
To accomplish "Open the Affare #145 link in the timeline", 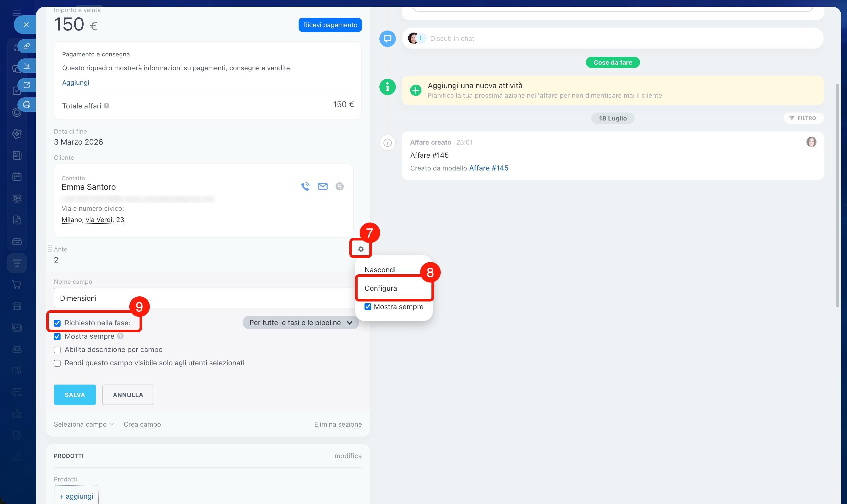I will pos(489,168).
